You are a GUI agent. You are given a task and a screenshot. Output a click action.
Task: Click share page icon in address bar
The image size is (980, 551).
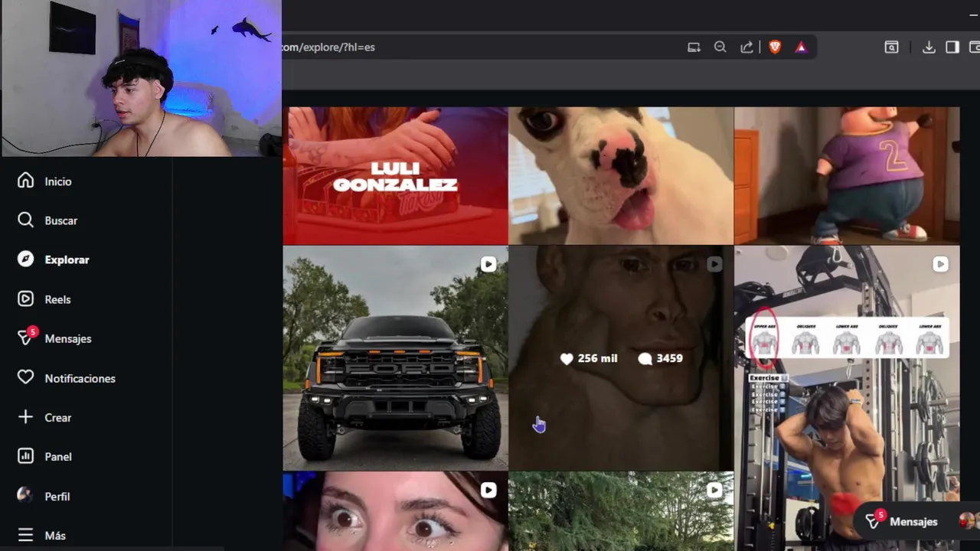pyautogui.click(x=746, y=47)
